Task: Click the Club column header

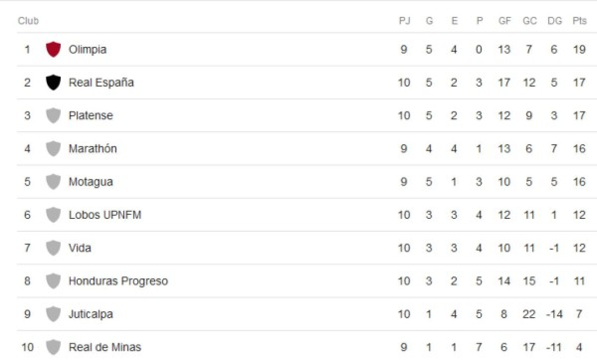Action: [28, 21]
